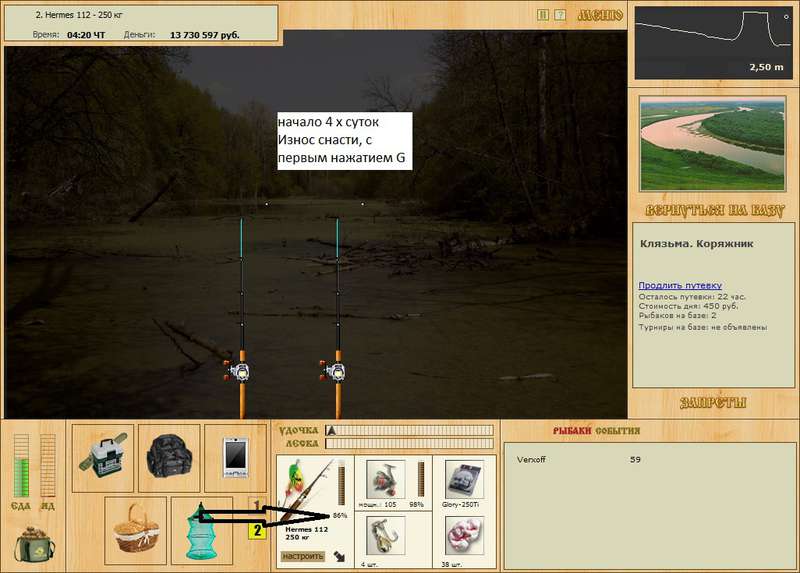Image resolution: width=800 pixels, height=573 pixels.
Task: Pause the game with the pause icon
Action: click(543, 15)
